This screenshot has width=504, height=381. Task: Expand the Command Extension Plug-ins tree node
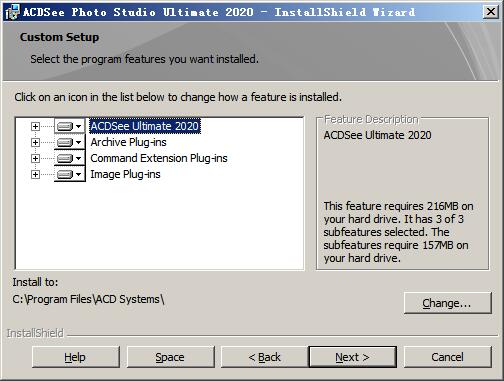(35, 158)
